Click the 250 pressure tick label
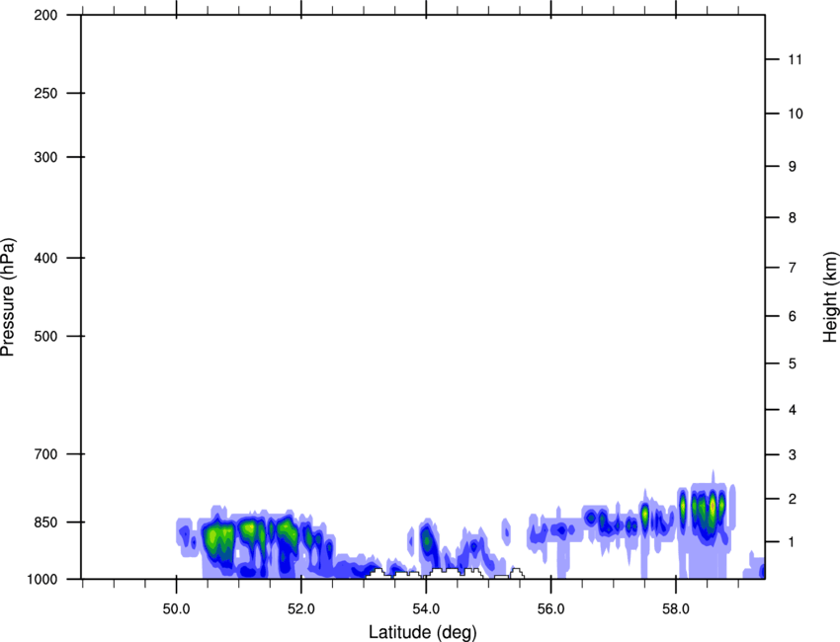The height and width of the screenshot is (642, 840). 45,93
